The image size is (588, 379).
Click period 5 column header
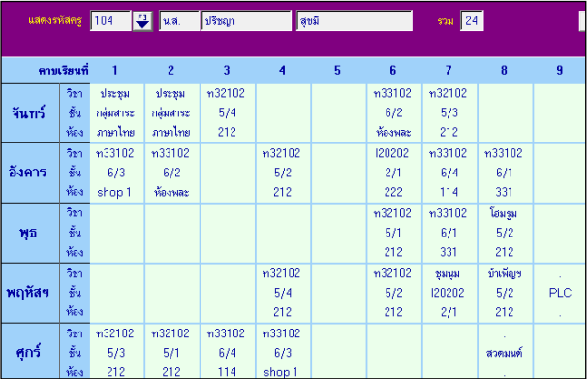pos(337,70)
